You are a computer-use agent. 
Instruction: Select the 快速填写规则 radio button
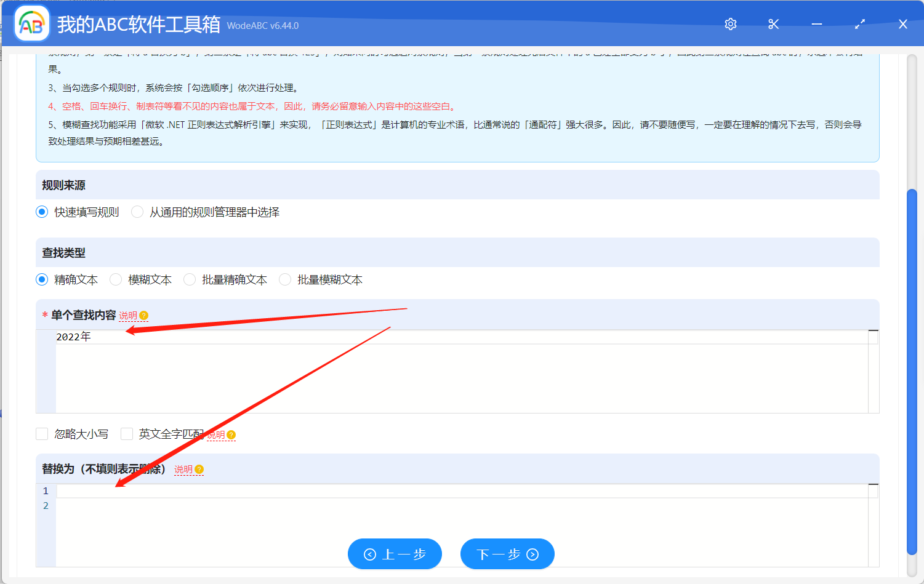pyautogui.click(x=42, y=212)
